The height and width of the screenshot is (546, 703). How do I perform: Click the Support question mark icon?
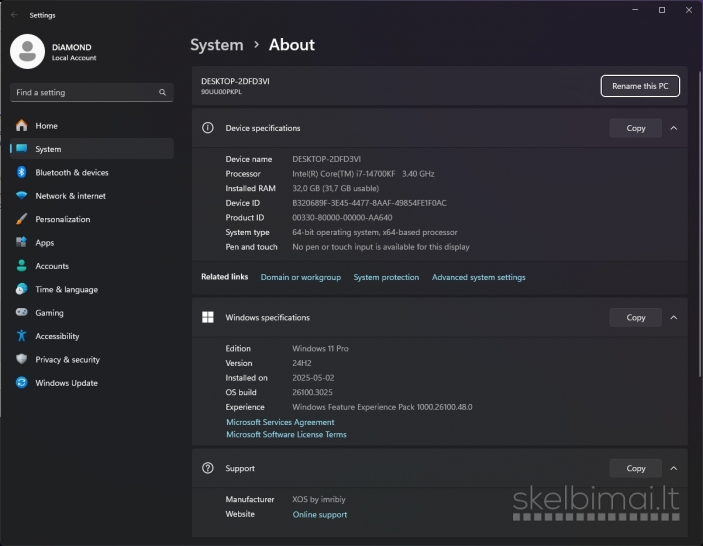click(208, 468)
